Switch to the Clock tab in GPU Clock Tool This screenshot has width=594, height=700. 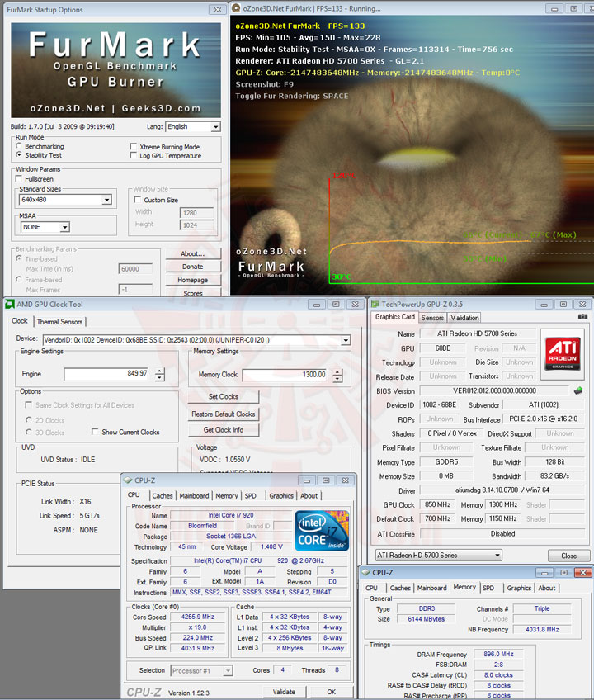pos(20,321)
